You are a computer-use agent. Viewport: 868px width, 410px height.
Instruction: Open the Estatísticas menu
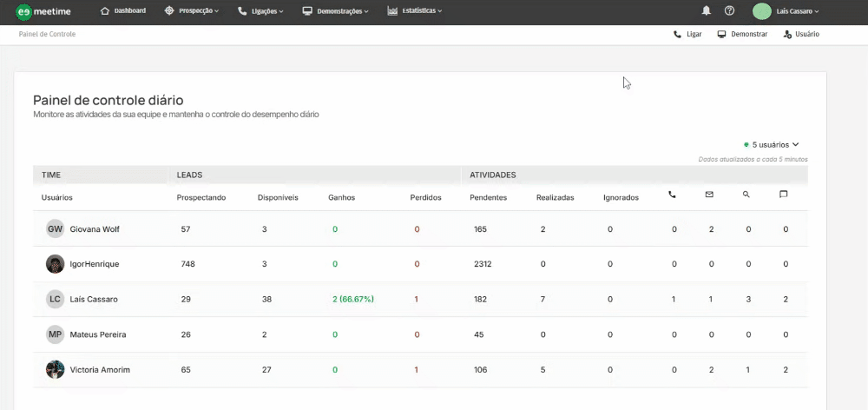[415, 10]
